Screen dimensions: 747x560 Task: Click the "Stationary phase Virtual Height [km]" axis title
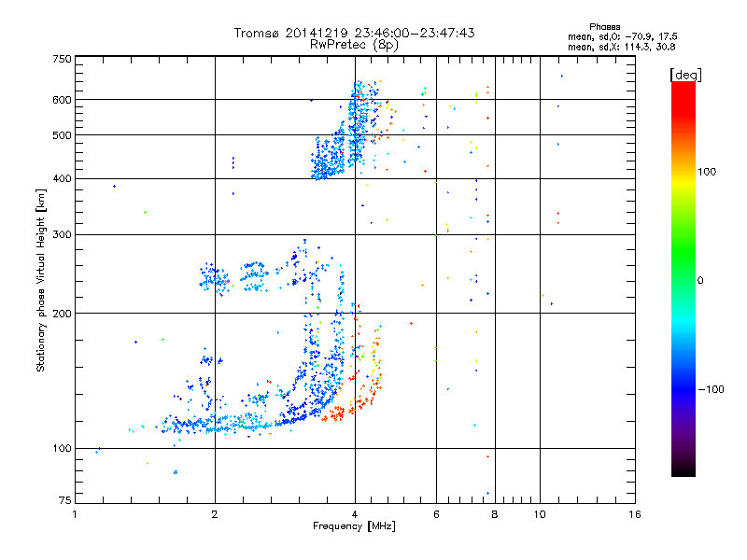coord(41,281)
